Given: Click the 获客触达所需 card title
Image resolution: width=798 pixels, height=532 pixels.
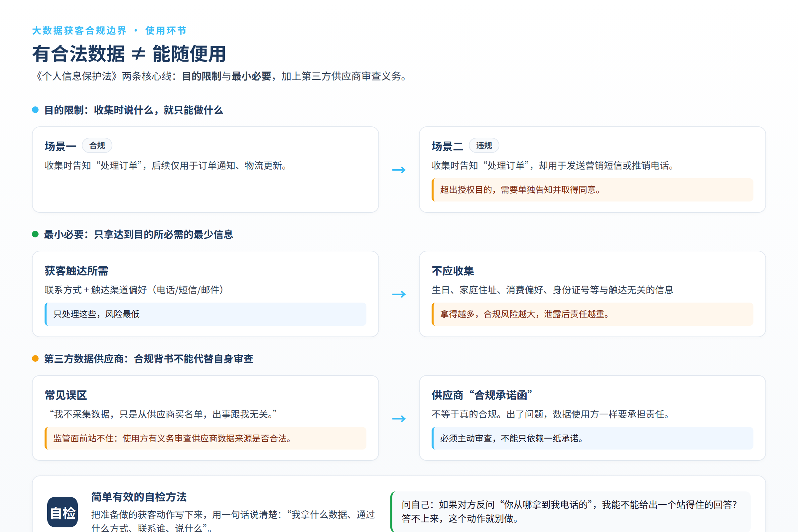Looking at the screenshot, I should [x=76, y=271].
